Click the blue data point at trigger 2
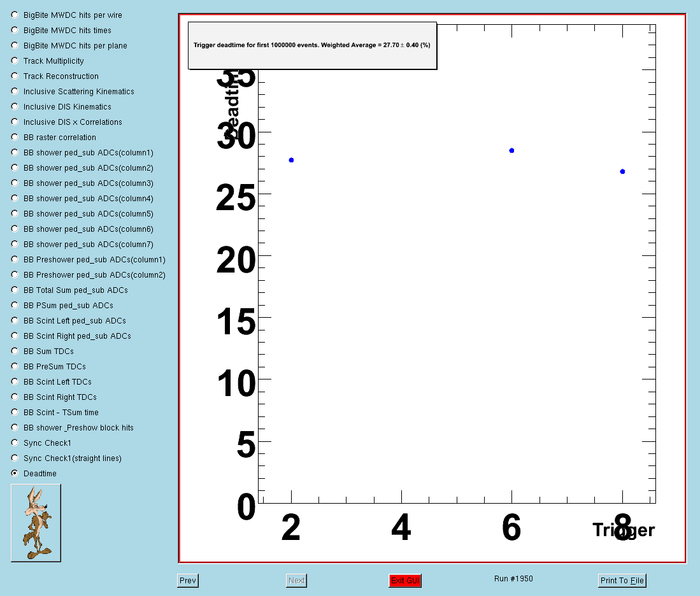The width and height of the screenshot is (700, 596). point(291,160)
